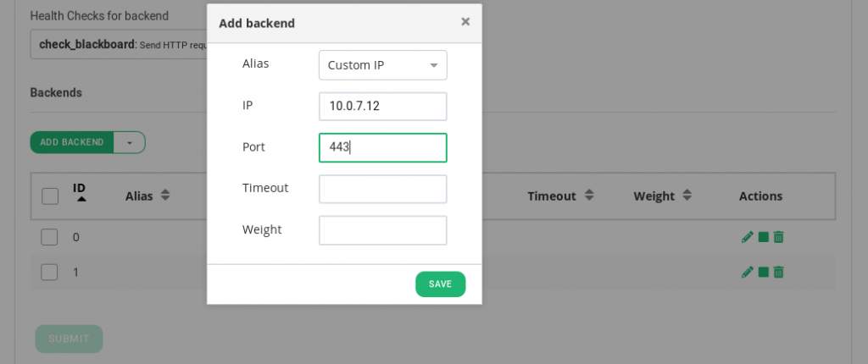
Task: Click the green square icon for backend 1
Action: tap(764, 273)
